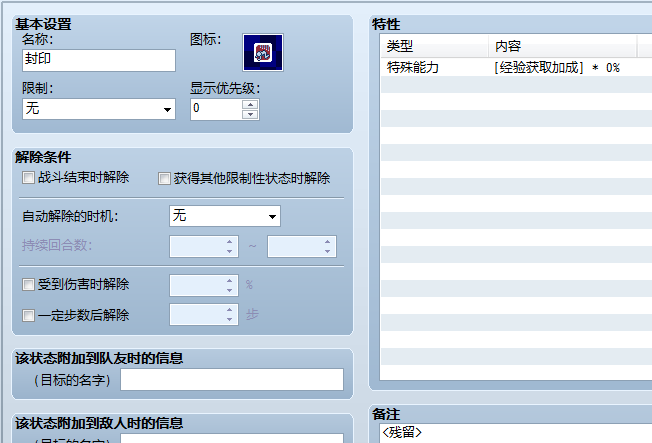This screenshot has height=443, width=652.
Task: Click the 名称 field containing 封印
Action: click(x=99, y=60)
